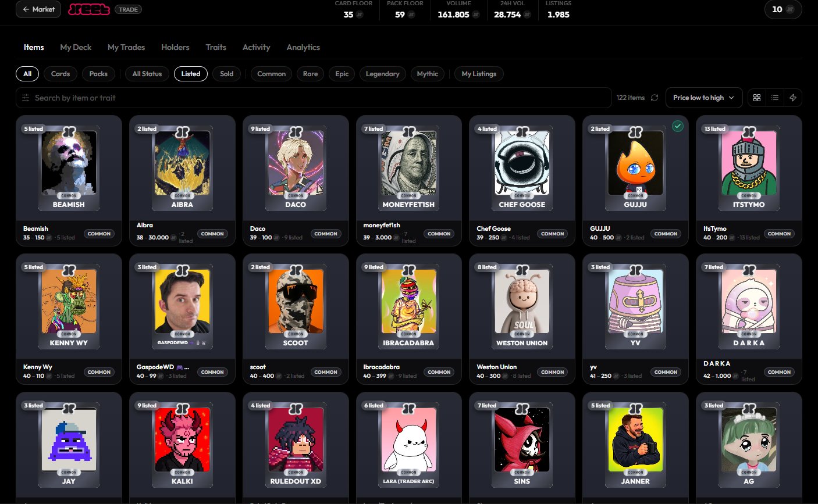Go back to Market
This screenshot has height=504, width=818.
[x=38, y=9]
